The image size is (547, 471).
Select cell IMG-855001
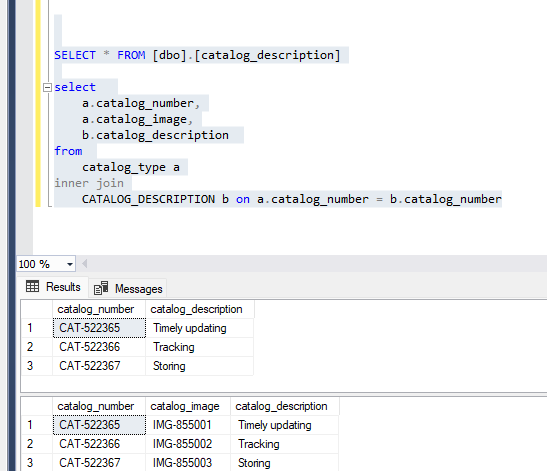coord(188,425)
